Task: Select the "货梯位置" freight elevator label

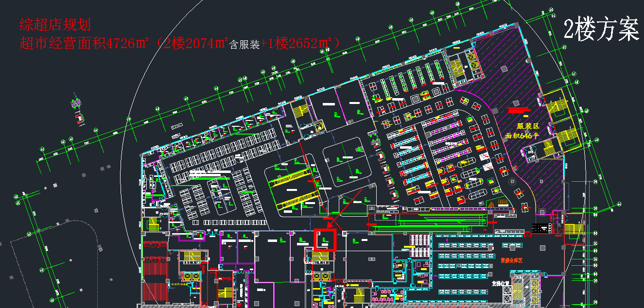Action: coord(500,284)
